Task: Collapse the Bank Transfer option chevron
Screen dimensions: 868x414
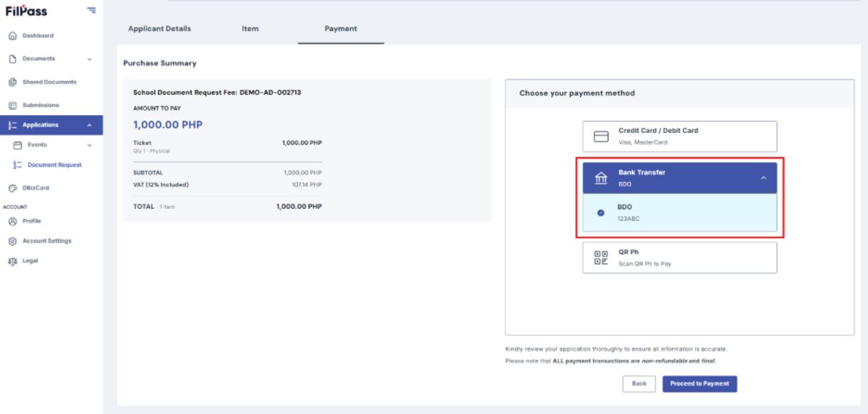Action: pos(763,178)
